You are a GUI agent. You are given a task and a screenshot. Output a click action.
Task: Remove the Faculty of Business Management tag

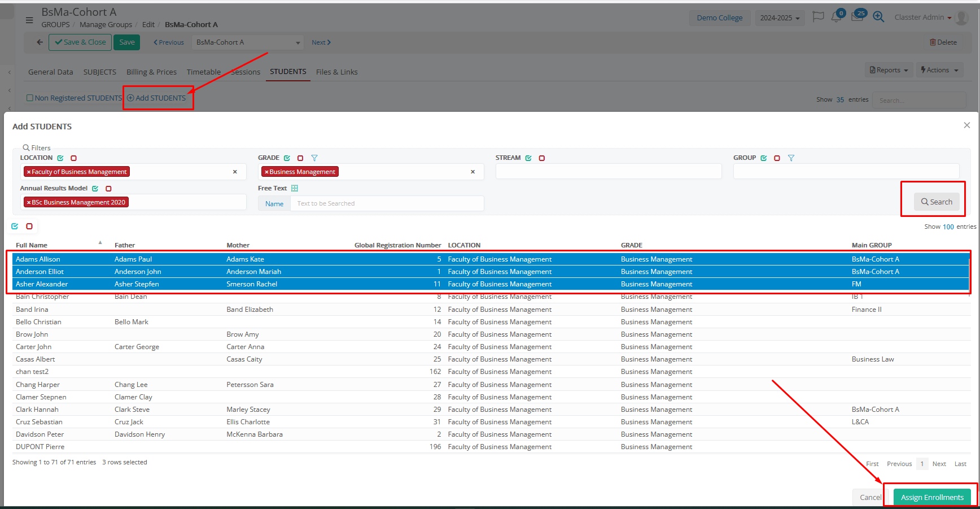coord(29,172)
